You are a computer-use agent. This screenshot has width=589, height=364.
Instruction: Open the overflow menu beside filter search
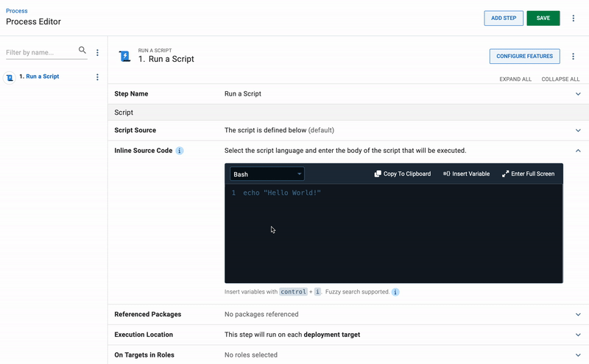tap(97, 52)
